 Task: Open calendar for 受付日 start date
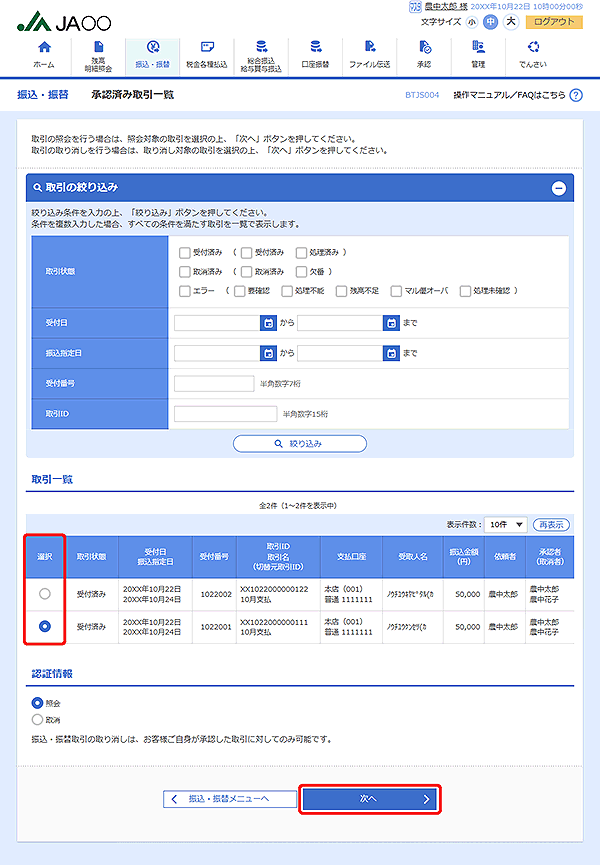(x=269, y=323)
